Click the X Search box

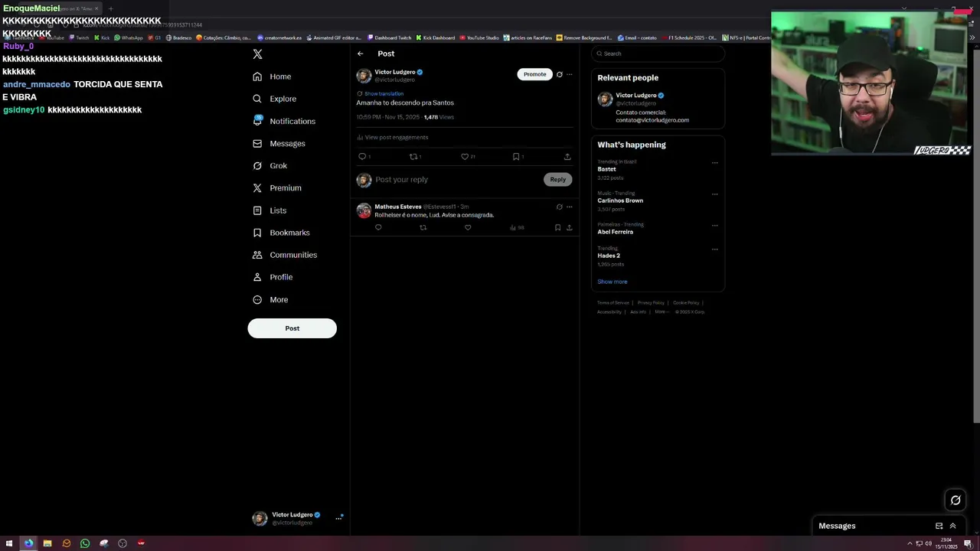click(x=658, y=54)
